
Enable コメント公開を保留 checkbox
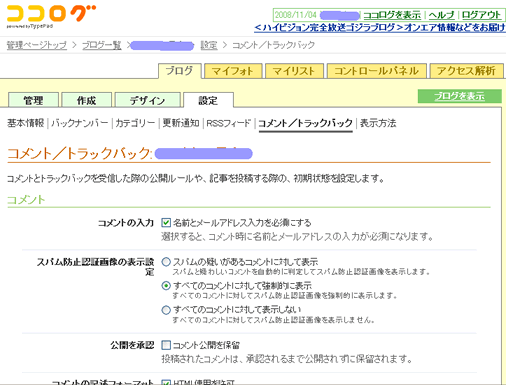(166, 345)
